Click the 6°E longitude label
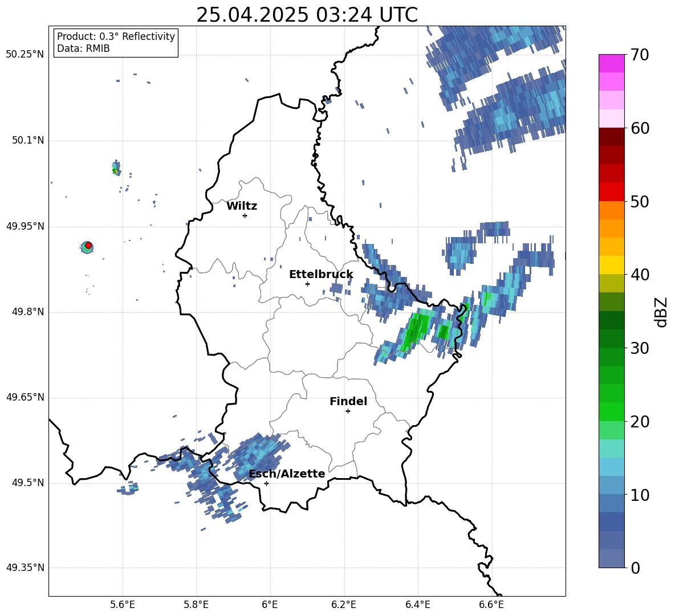This screenshot has width=675, height=616. pos(270,605)
